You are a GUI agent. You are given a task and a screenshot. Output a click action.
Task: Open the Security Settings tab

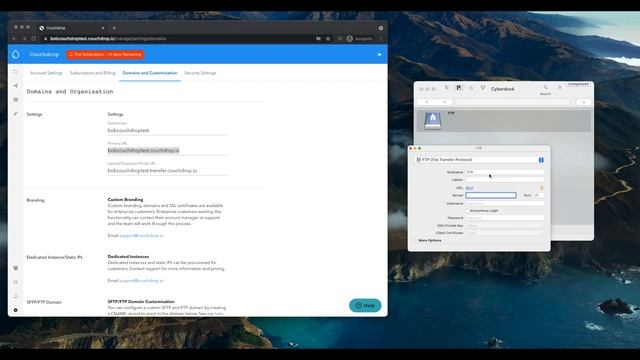pyautogui.click(x=200, y=73)
